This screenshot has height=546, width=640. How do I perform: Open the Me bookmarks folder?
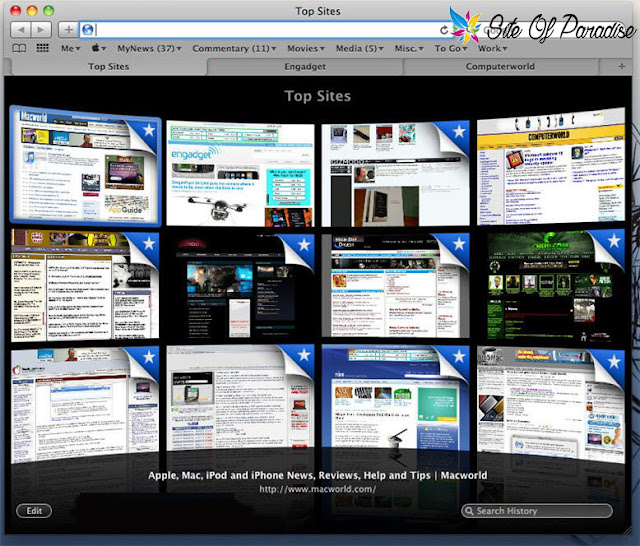click(70, 49)
